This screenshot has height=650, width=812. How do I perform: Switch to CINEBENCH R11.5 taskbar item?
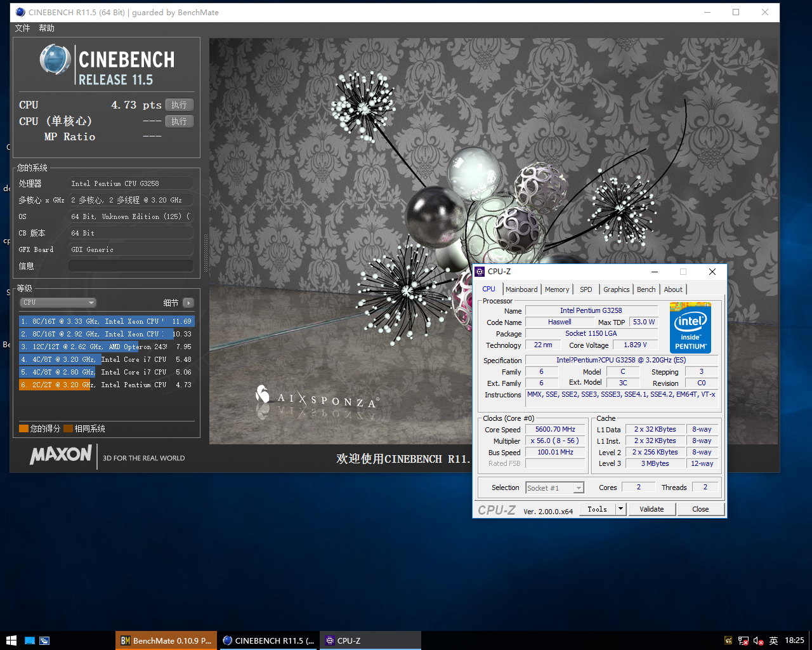click(269, 640)
